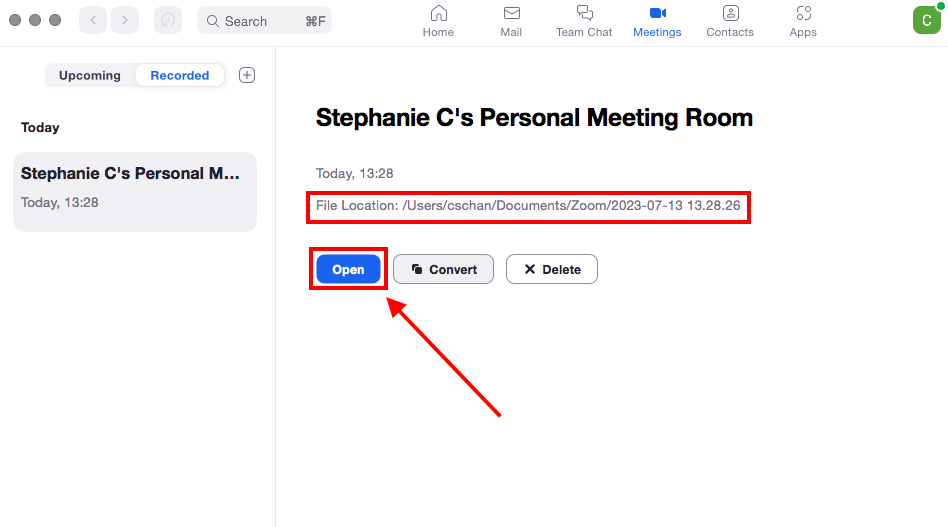Open the Contacts section

tap(730, 22)
